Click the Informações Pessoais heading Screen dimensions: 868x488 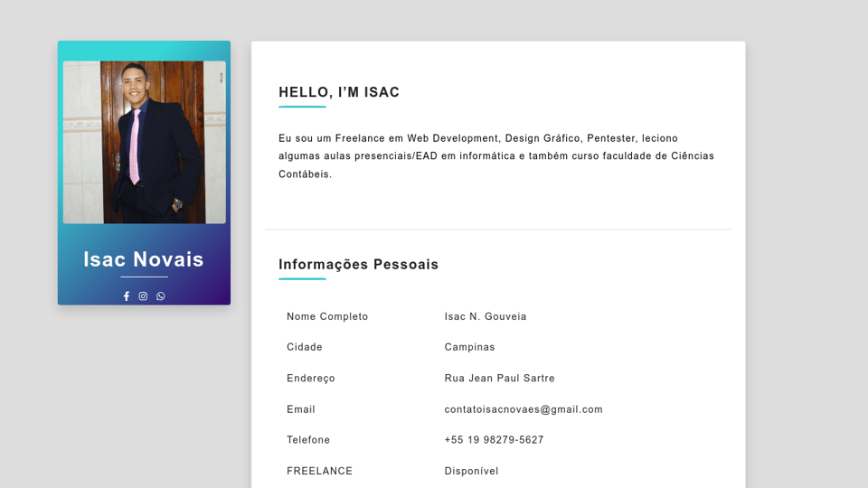coord(358,265)
